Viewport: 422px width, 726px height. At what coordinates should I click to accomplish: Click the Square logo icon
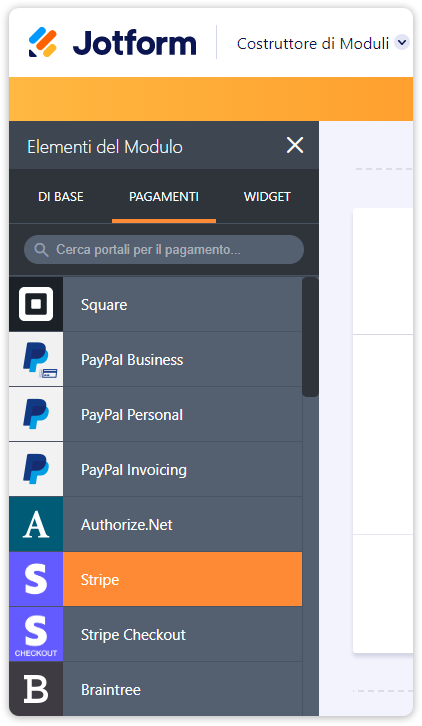(36, 304)
